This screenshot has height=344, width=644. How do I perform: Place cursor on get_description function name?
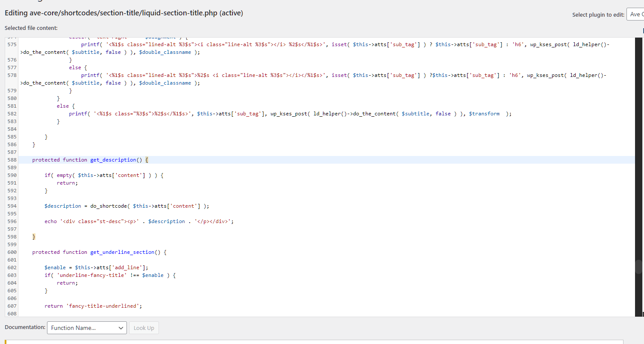pos(113,160)
